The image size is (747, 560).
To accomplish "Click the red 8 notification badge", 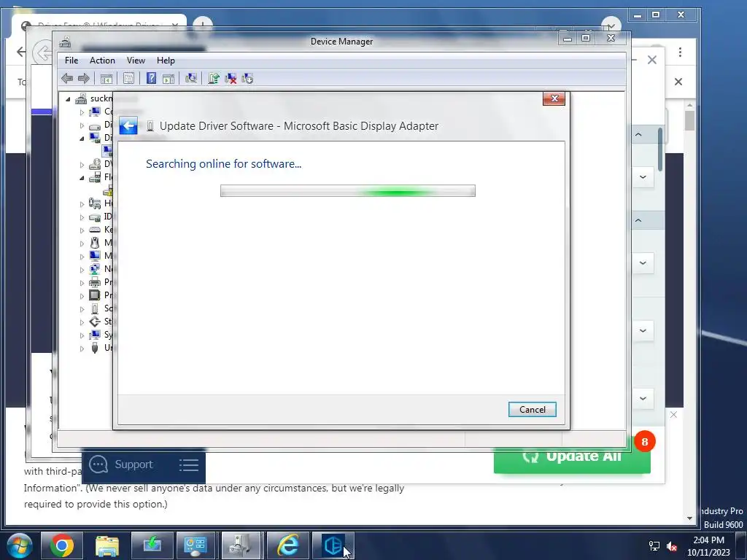I will [645, 441].
